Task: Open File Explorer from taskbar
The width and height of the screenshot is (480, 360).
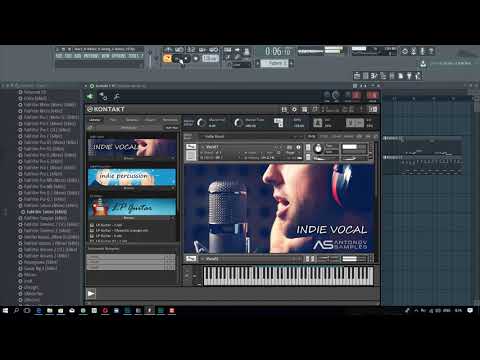Action: [50, 311]
